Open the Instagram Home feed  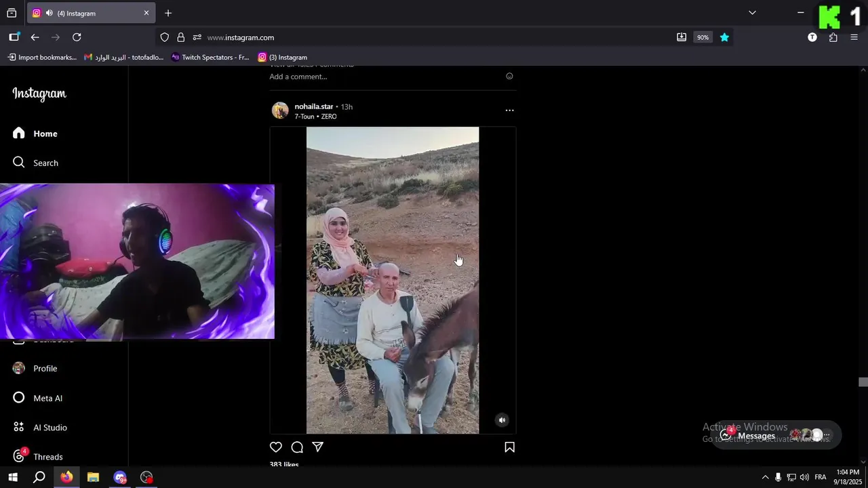35,134
